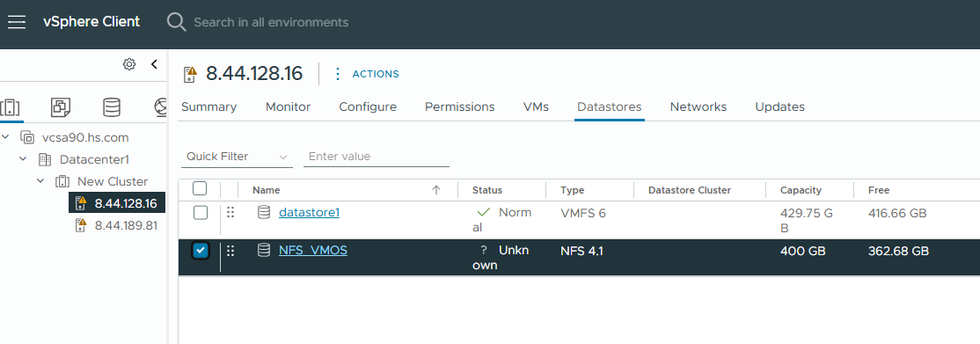Viewport: 980px width, 344px height.
Task: Open the datastore1 link
Action: [309, 213]
